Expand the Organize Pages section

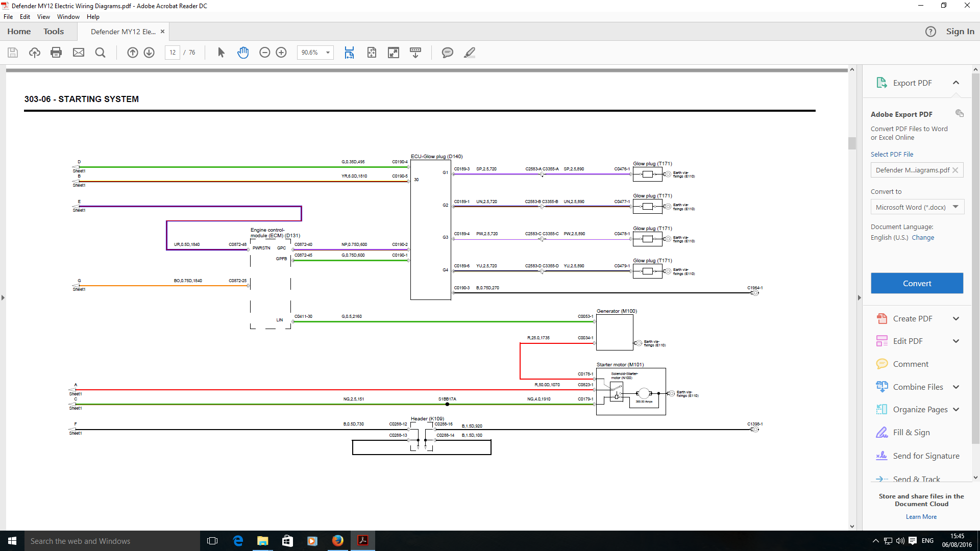pos(956,410)
